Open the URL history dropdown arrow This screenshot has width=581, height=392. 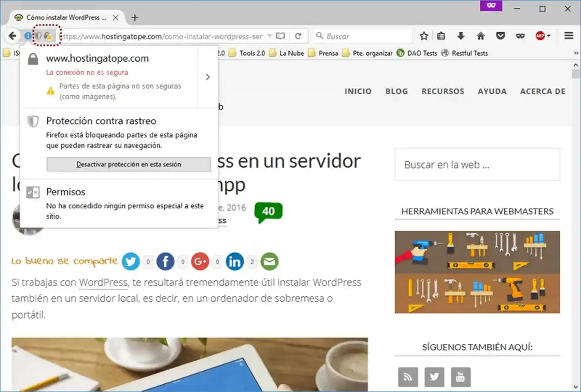click(x=269, y=36)
